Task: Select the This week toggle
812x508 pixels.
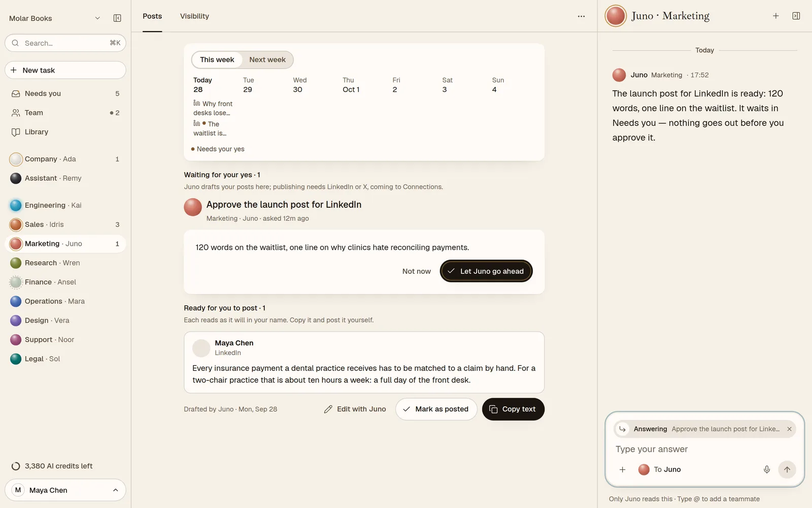Action: 217,59
